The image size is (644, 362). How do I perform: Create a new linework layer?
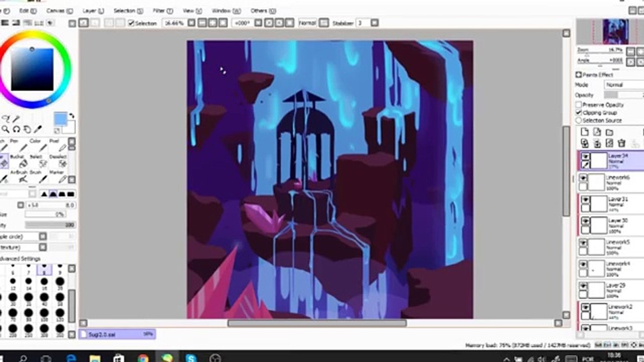coord(597,132)
